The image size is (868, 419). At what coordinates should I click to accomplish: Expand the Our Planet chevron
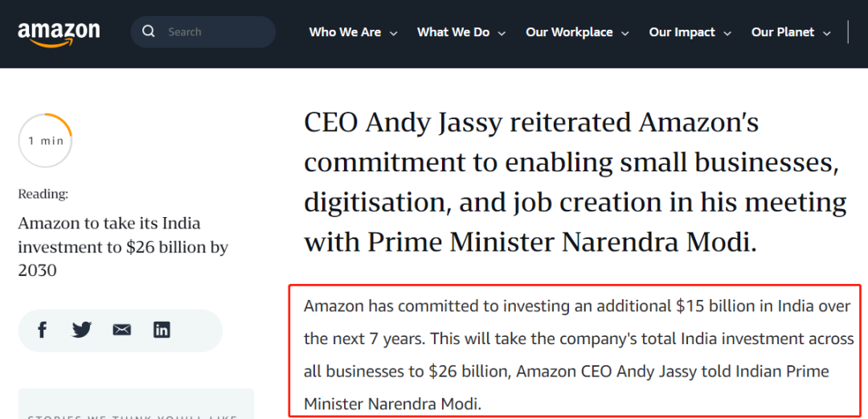point(827,34)
